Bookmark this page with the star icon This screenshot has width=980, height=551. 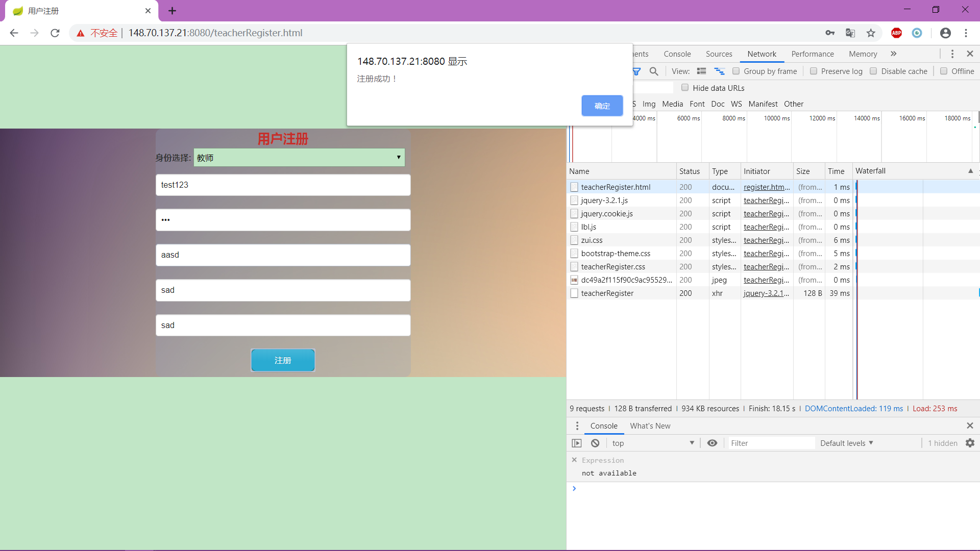871,33
